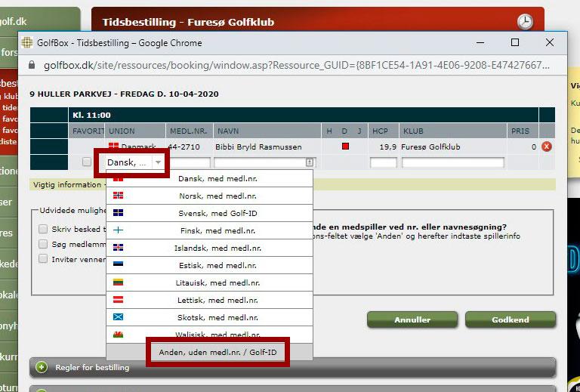Choose 'Walisisk, med medl.nr.' option
The image size is (580, 392).
point(209,335)
